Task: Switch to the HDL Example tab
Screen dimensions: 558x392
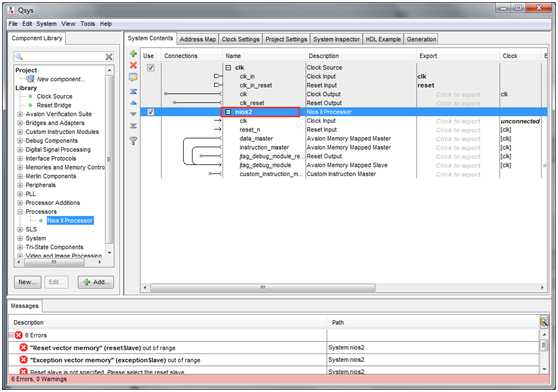Action: click(383, 39)
